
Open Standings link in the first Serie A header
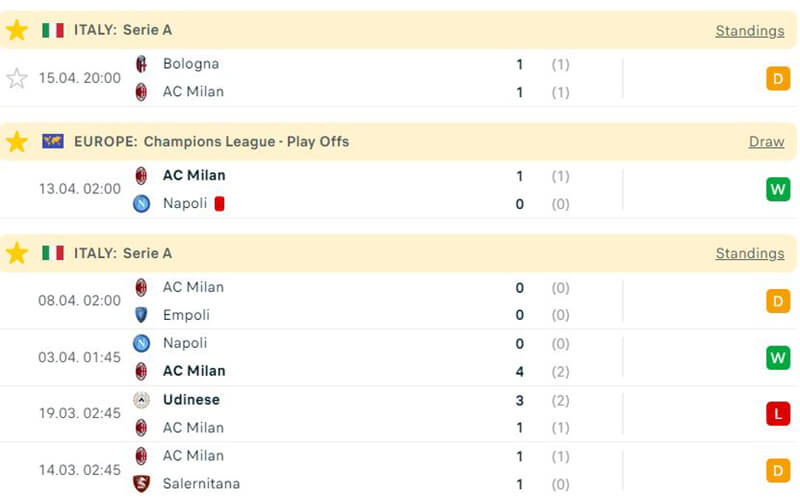click(749, 31)
